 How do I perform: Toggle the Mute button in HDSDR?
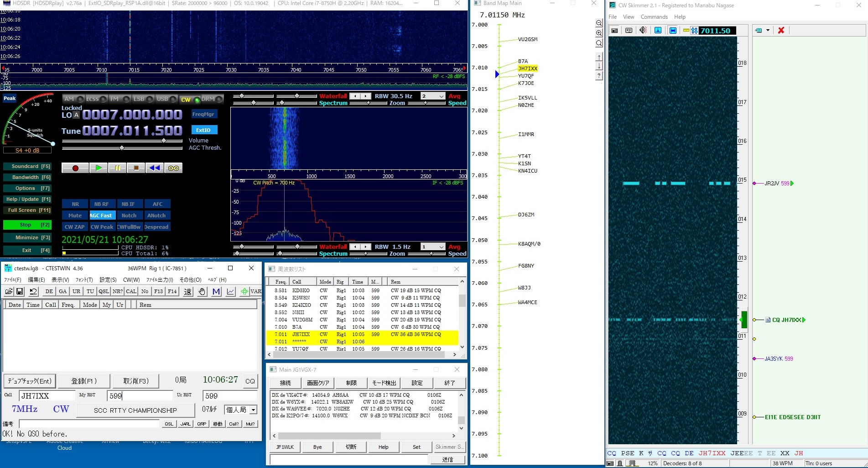point(76,216)
